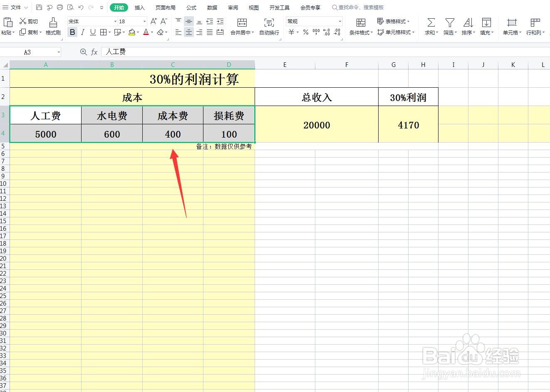Viewport: 550px width, 392px height.
Task: Apply the 格式刷 (Format Painter) tool
Action: (53, 27)
